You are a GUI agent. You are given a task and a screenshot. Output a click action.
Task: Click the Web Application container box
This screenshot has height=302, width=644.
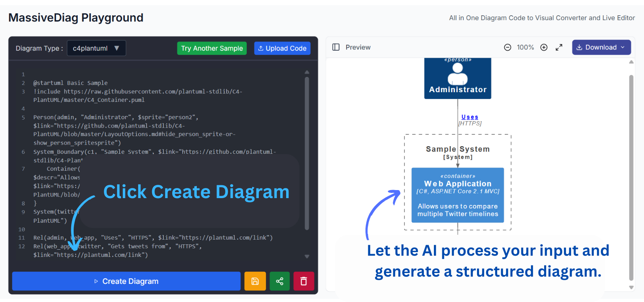tap(458, 195)
